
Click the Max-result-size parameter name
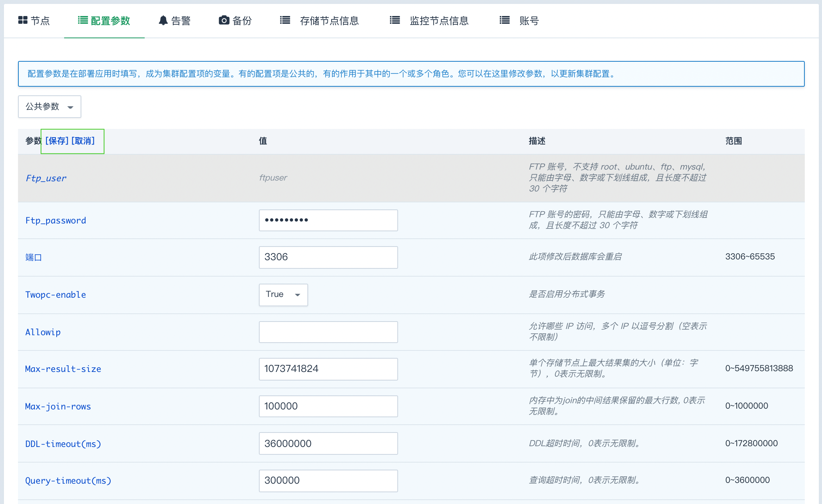63,369
